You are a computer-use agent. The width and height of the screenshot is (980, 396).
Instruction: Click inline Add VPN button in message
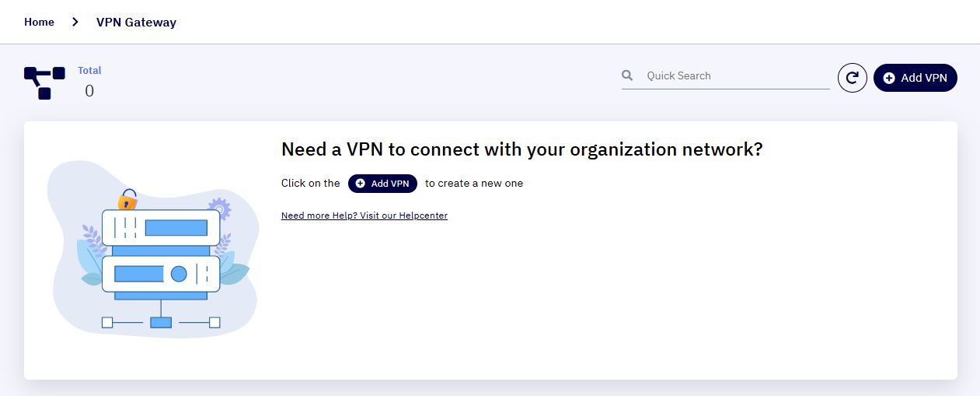coord(382,184)
